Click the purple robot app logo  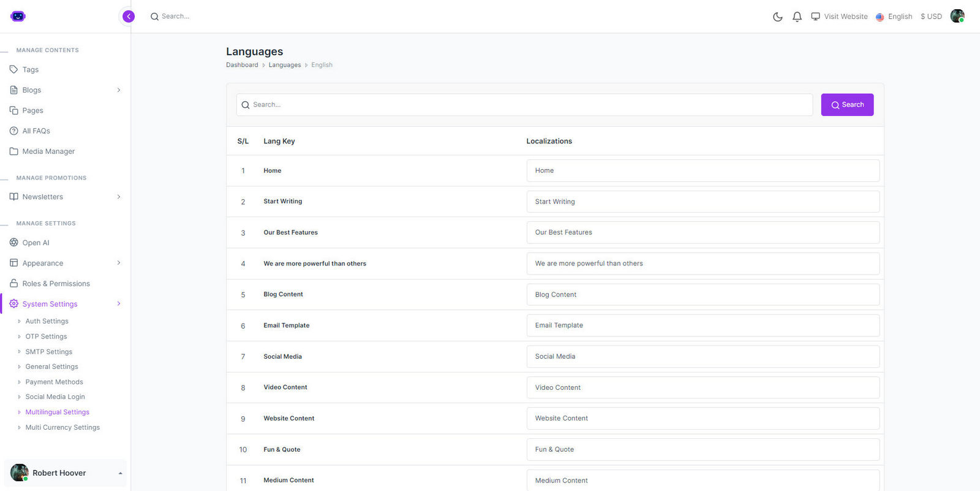point(18,17)
